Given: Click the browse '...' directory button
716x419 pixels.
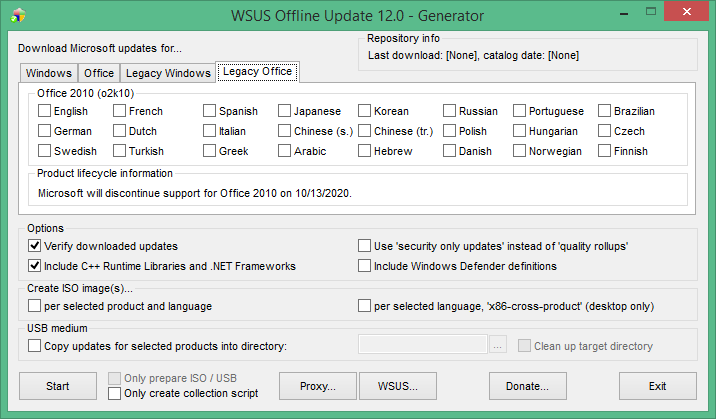Looking at the screenshot, I should click(x=498, y=345).
